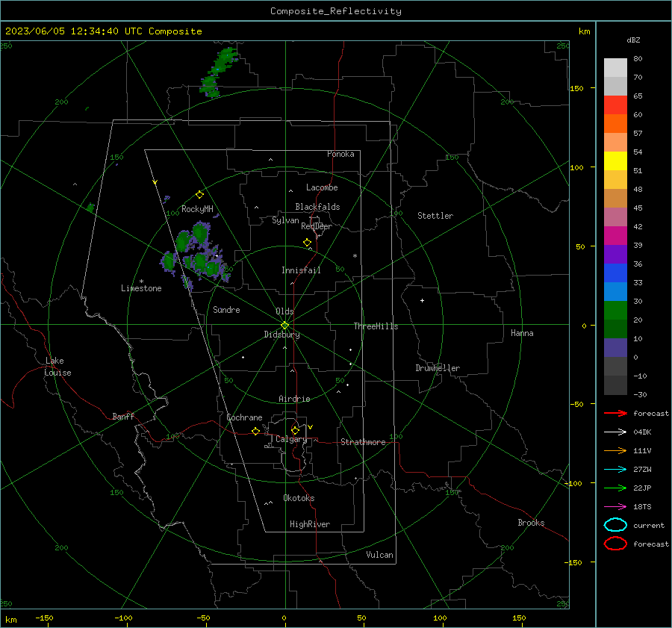Click the orange 111V arrow icon
The width and height of the screenshot is (672, 628).
[x=615, y=450]
